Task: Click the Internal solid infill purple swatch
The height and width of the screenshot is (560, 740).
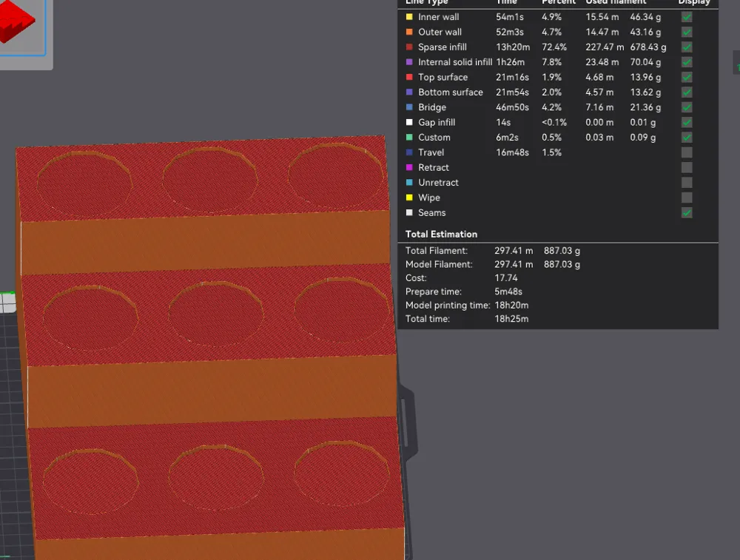Action: coord(409,62)
